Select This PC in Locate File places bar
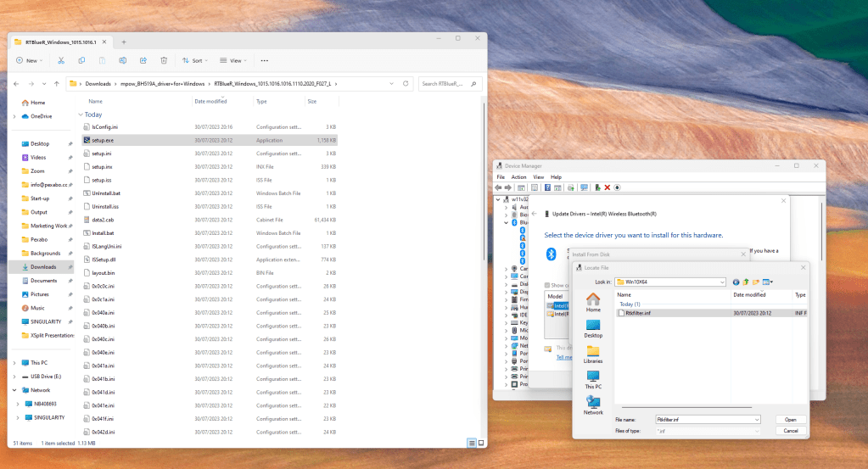Screen dimensions: 868x469 click(x=593, y=380)
